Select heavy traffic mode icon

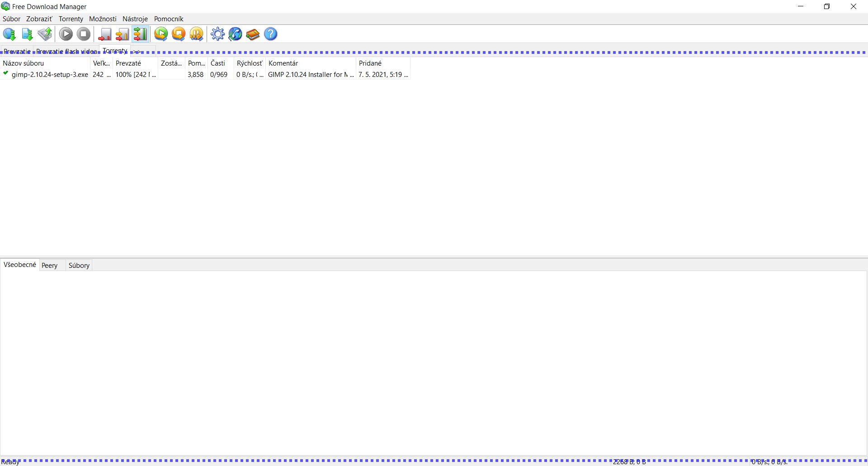140,34
